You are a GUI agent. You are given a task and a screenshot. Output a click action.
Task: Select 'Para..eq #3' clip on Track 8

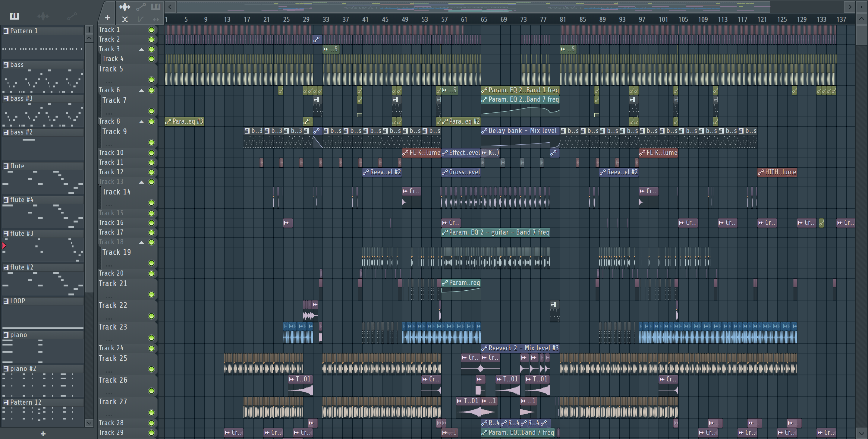[184, 122]
